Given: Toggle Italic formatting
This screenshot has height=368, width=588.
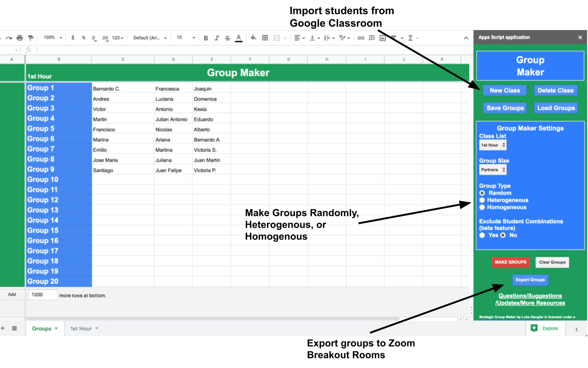Looking at the screenshot, I should point(217,38).
